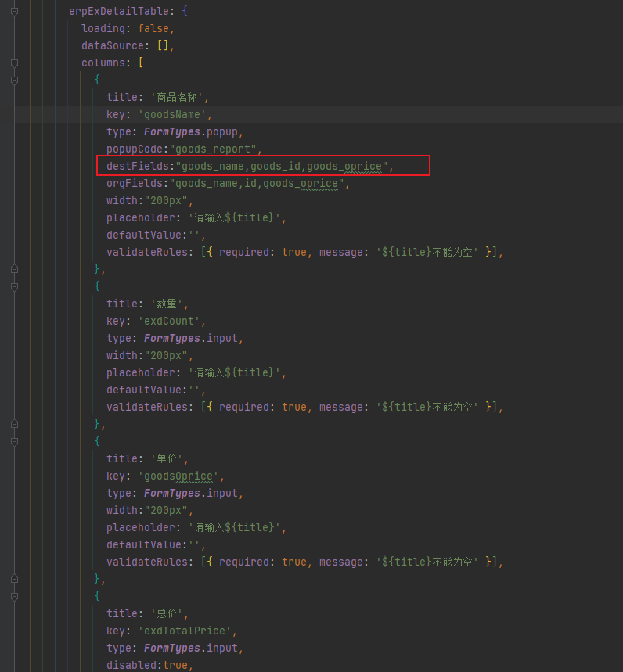Viewport: 623px width, 672px height.
Task: Click FormTypes.input in the goodsOprice column
Action: tap(190, 493)
